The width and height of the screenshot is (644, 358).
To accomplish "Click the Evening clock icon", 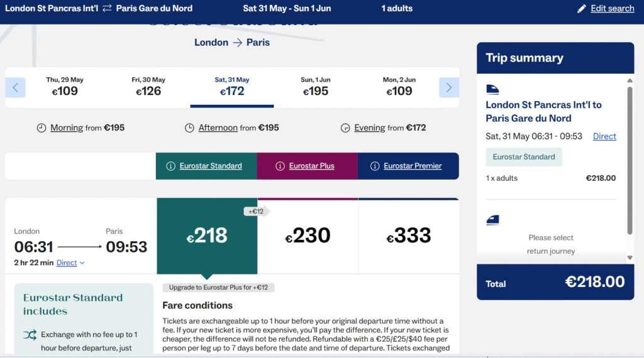I will point(345,128).
